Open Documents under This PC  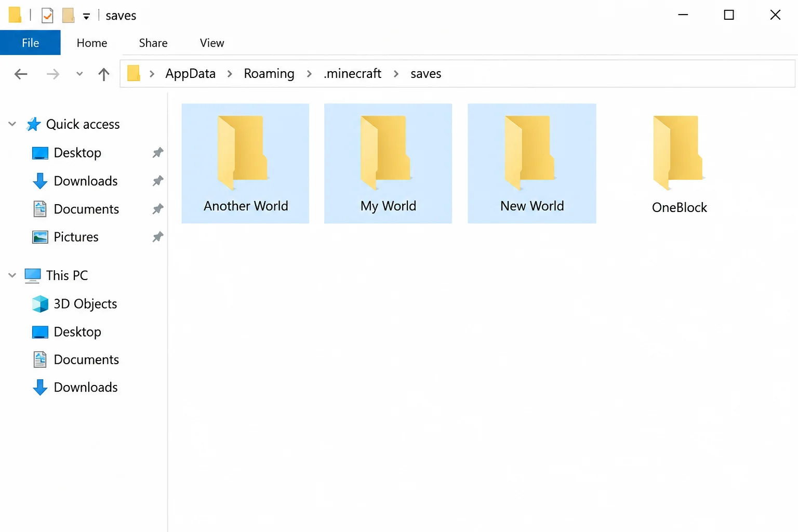coord(76,360)
